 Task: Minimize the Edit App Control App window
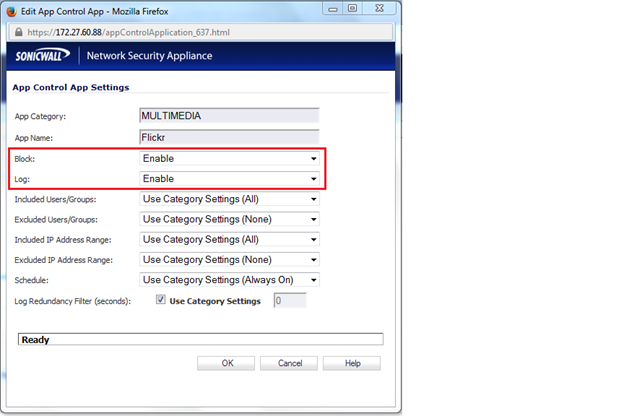pos(326,11)
